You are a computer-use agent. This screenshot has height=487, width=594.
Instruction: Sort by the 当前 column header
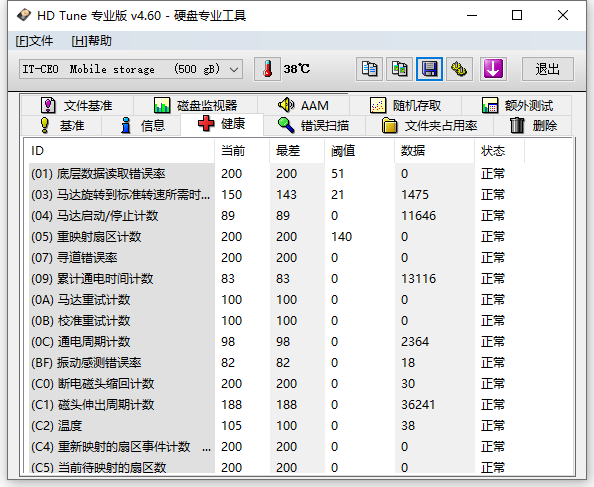(x=242, y=151)
